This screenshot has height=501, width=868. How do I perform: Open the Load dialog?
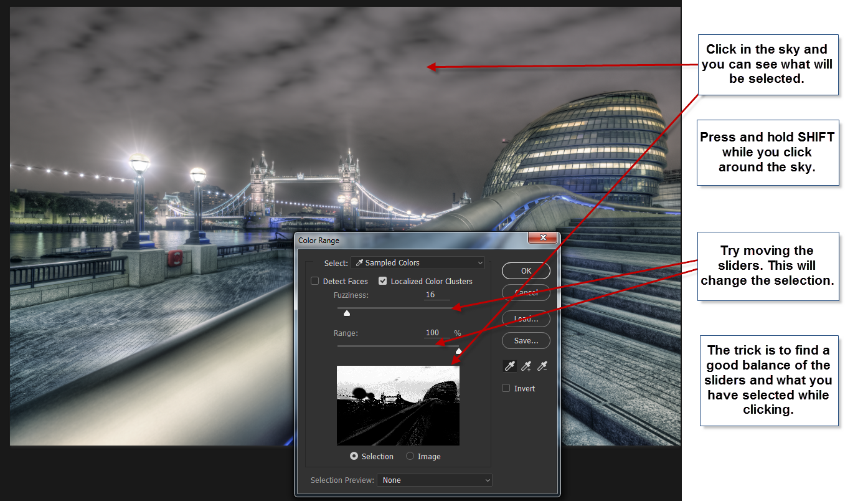click(526, 318)
